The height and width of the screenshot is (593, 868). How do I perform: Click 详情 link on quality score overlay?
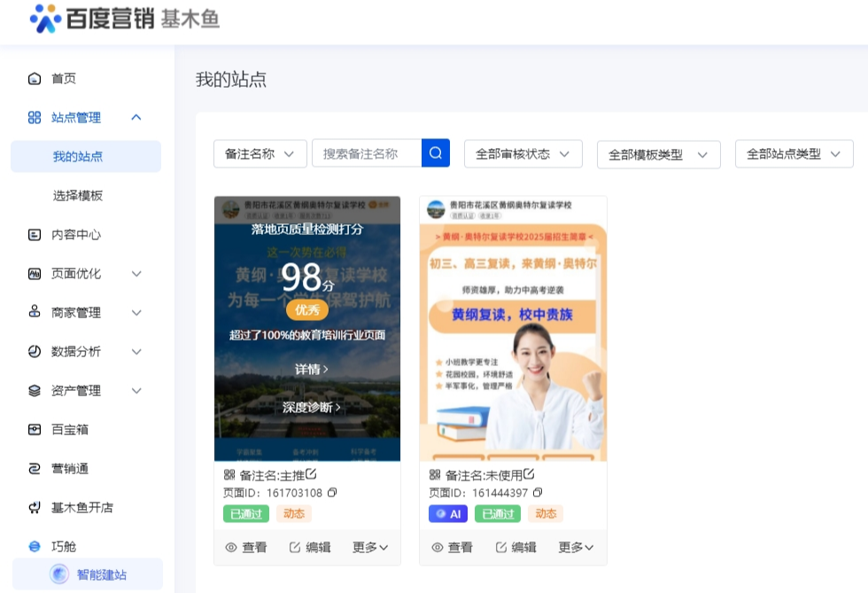coord(311,369)
